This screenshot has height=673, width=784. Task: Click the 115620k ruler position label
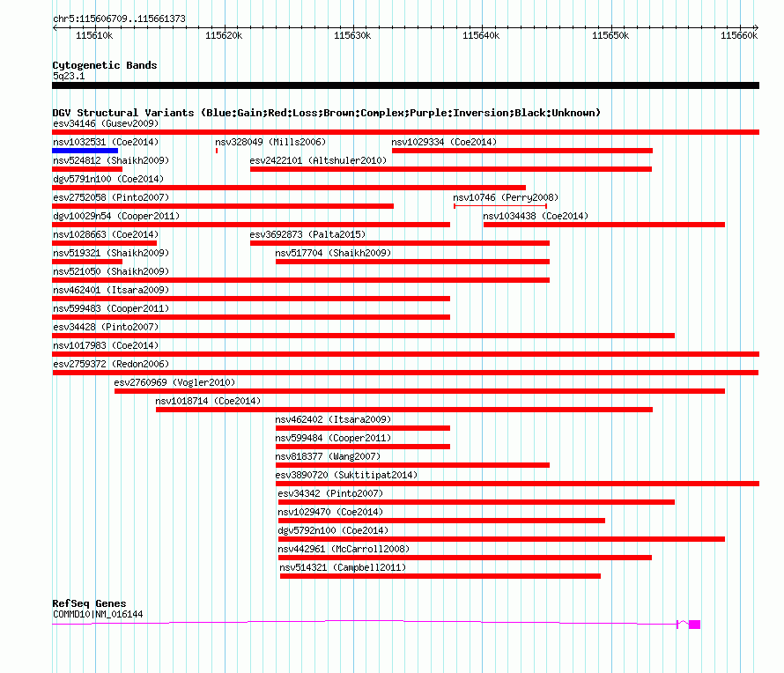point(224,35)
